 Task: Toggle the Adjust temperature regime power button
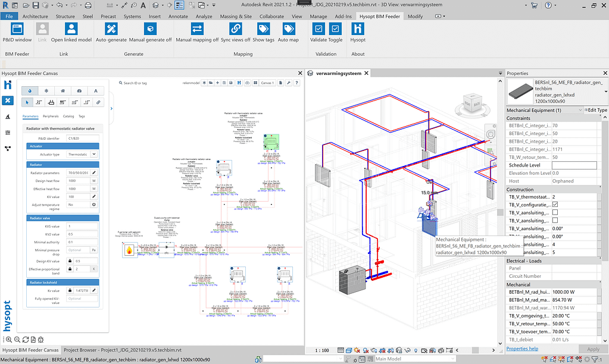[93, 205]
